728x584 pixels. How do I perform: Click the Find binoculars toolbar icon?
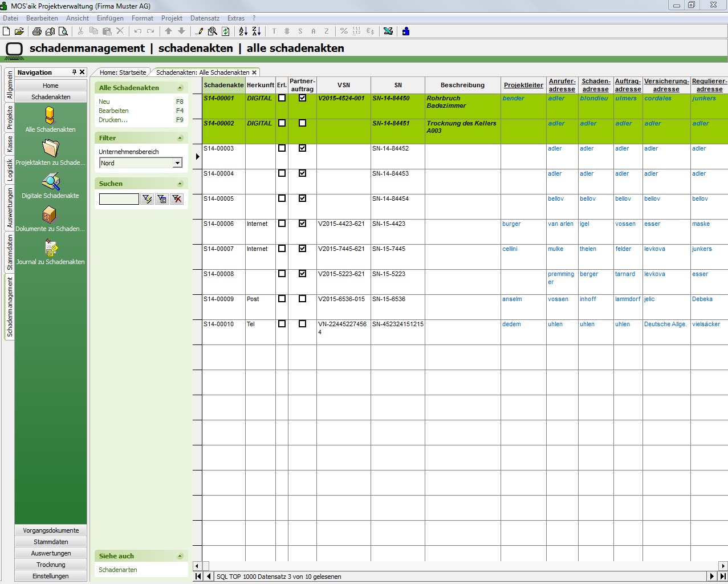click(x=213, y=31)
